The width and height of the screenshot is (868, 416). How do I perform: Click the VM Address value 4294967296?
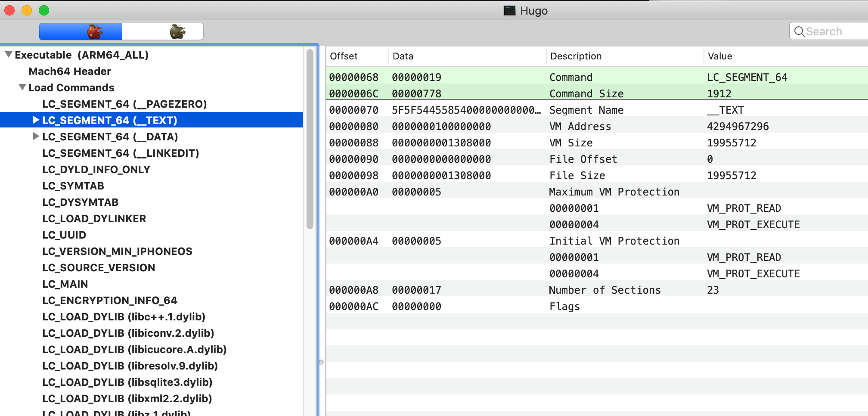tap(738, 127)
